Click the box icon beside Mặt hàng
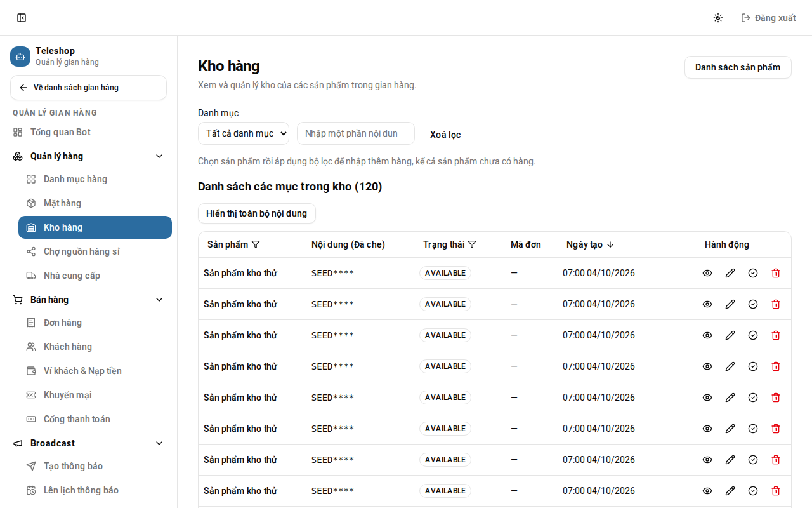This screenshot has height=508, width=812. [x=31, y=203]
